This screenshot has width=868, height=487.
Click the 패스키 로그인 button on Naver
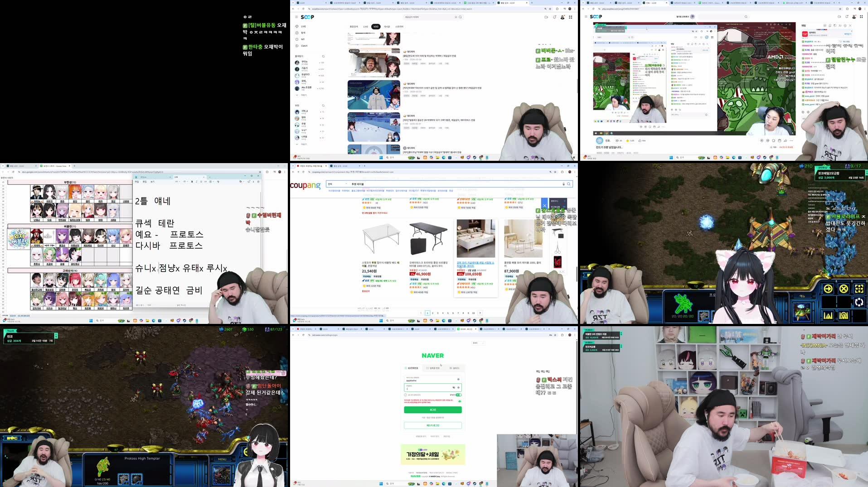pyautogui.click(x=432, y=425)
